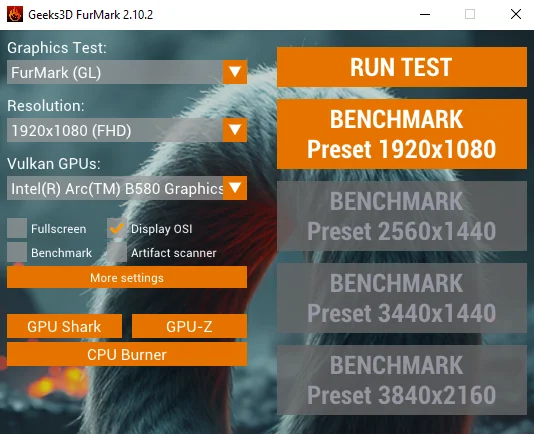
Task: Select Benchmark Preset 2560x1440
Action: click(402, 216)
